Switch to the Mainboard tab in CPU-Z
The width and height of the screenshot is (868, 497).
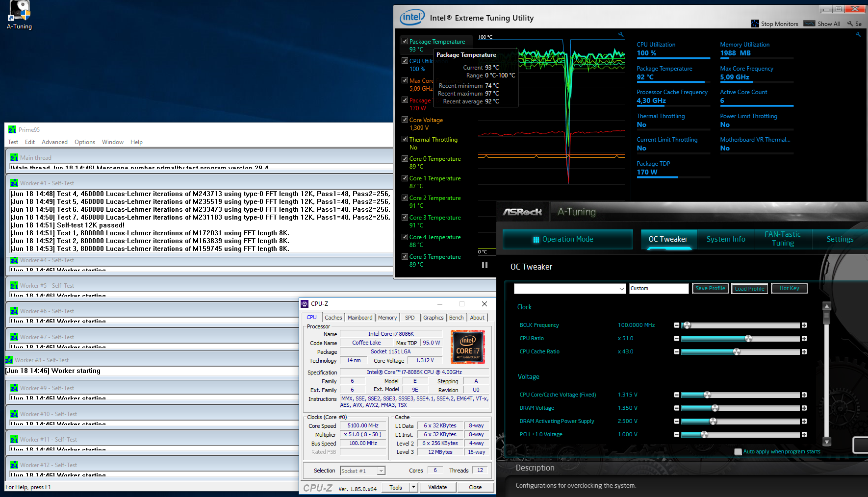360,318
